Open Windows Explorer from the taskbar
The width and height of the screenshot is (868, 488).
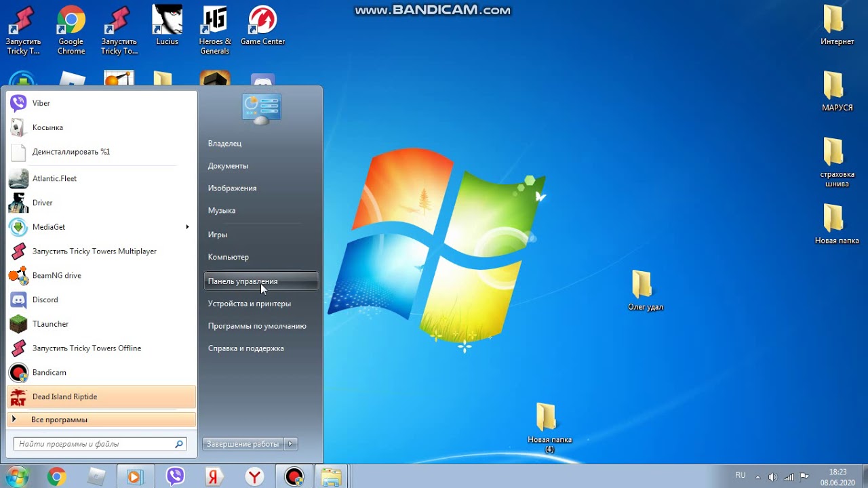coord(331,477)
